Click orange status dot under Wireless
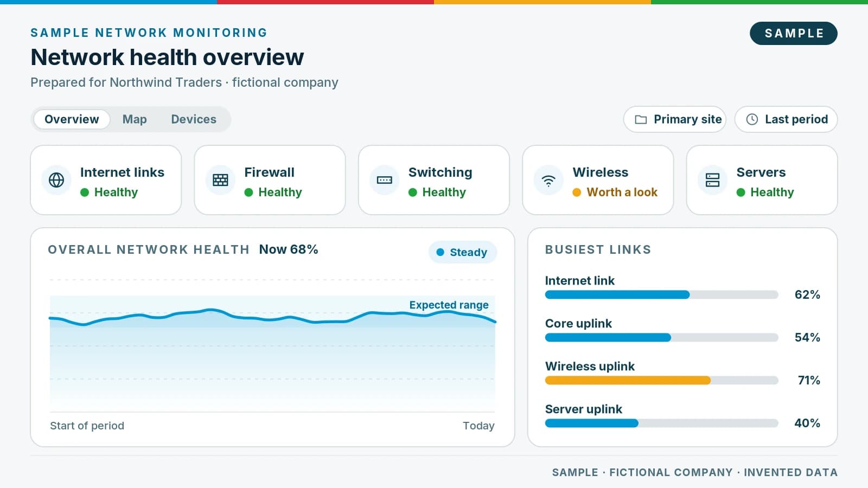 577,192
